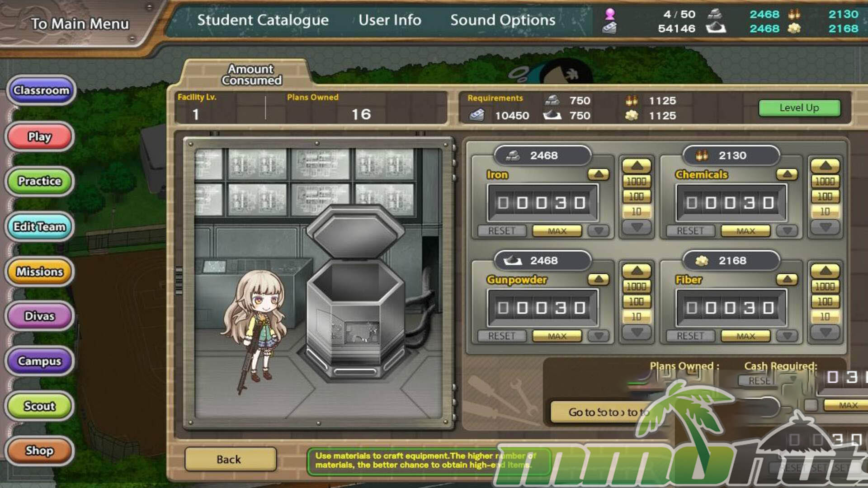868x488 pixels.
Task: Click the pink student icon in top bar
Action: 610,14
